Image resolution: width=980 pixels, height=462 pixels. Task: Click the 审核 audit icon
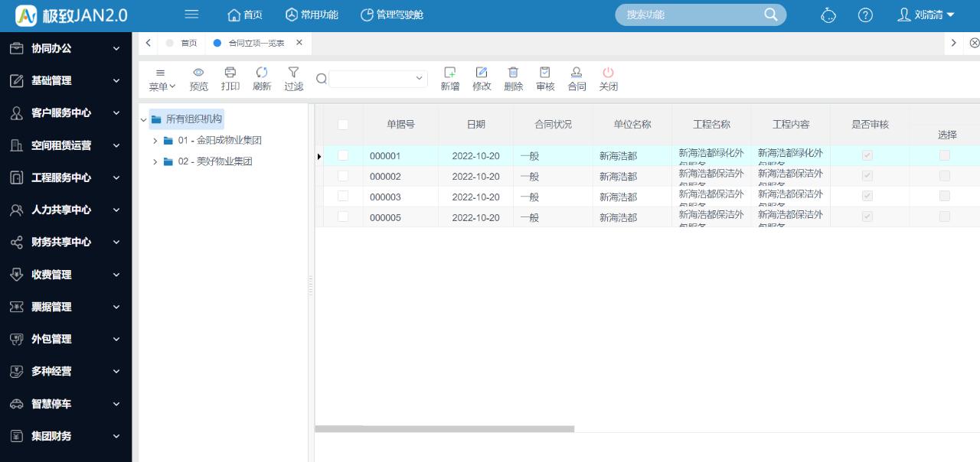click(545, 73)
